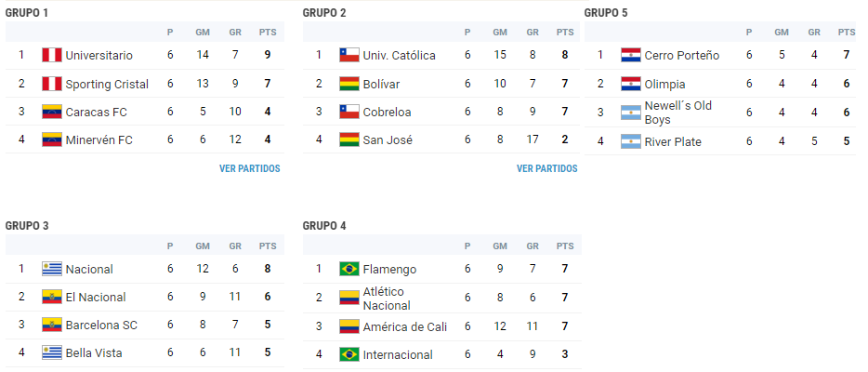Click the Venezuela flag next to Caracas FC
Image resolution: width=868 pixels, height=372 pixels.
coord(51,112)
